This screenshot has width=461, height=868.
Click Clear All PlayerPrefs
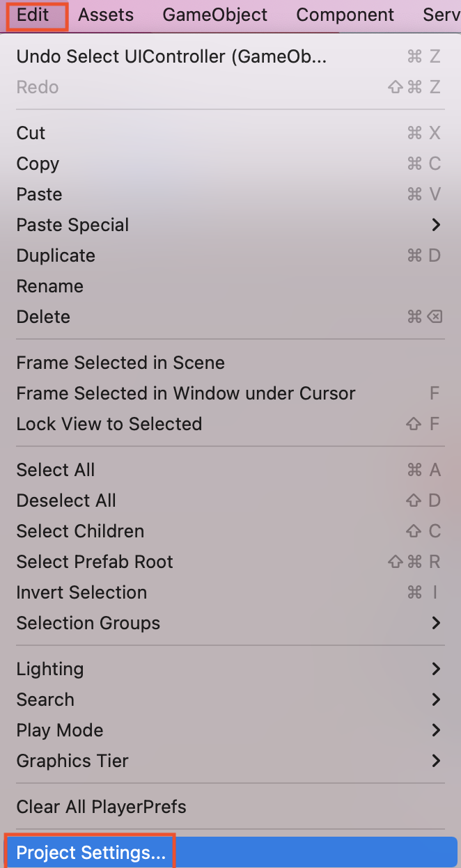101,807
